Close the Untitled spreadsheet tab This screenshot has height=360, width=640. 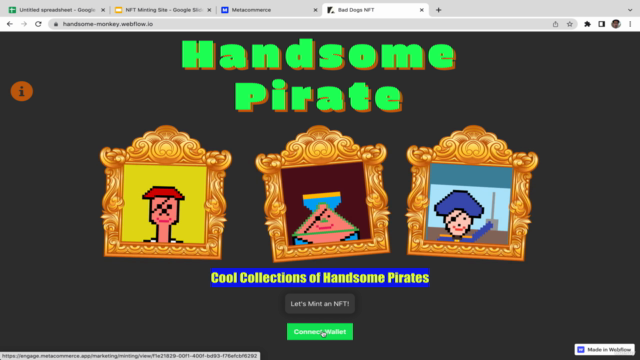click(x=103, y=10)
